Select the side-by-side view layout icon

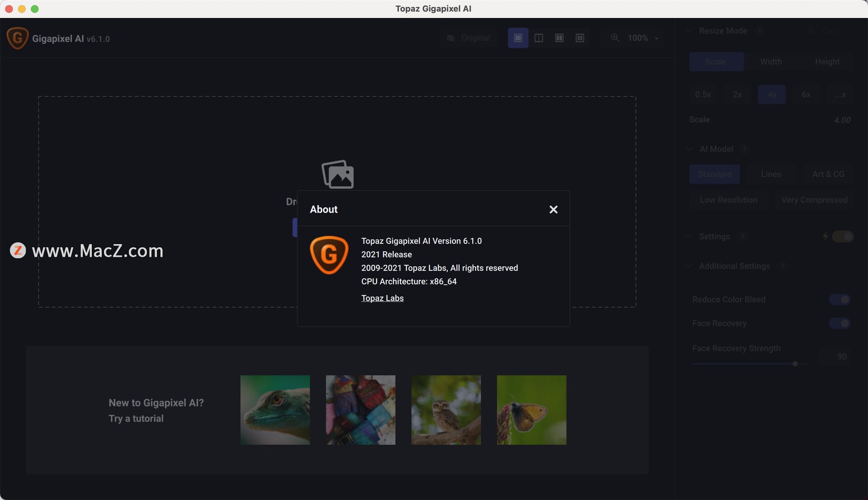click(x=559, y=38)
